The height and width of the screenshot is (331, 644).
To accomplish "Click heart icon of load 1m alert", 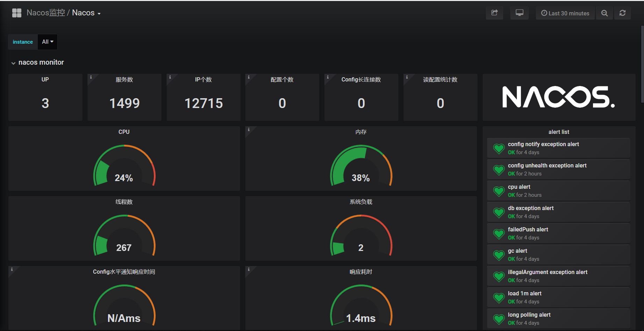I will [499, 298].
